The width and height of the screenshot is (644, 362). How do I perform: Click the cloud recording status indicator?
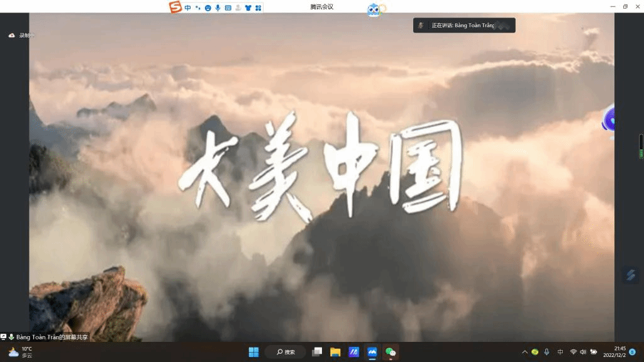(x=21, y=35)
